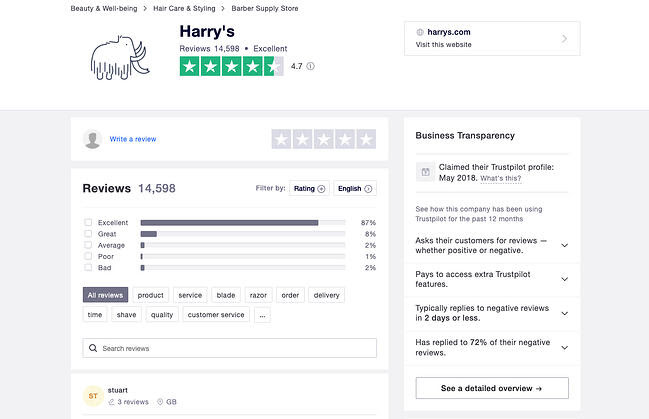649x419 pixels.
Task: Go to Barber Supply Store breadcrumb
Action: click(x=265, y=8)
